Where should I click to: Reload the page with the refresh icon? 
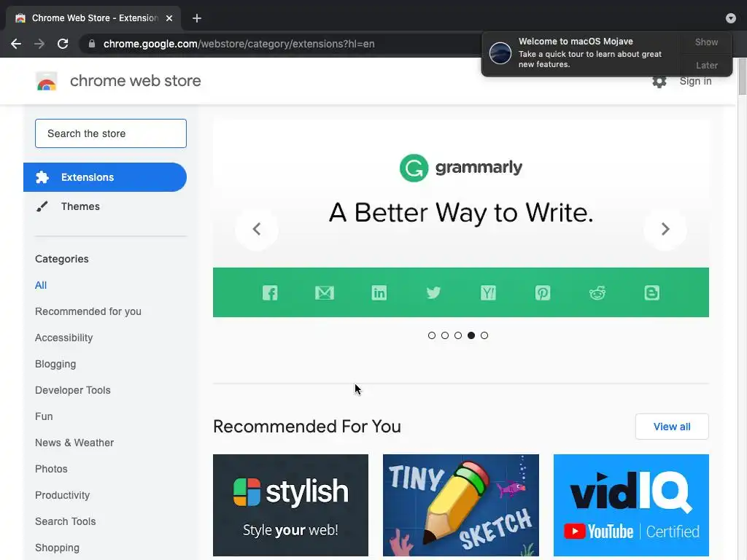coord(63,44)
